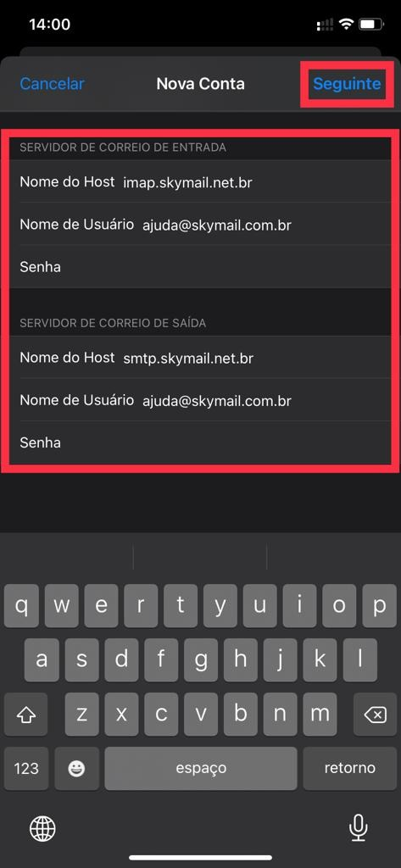The height and width of the screenshot is (868, 401).
Task: Switch to the 123 numeric keyboard
Action: pos(26,768)
